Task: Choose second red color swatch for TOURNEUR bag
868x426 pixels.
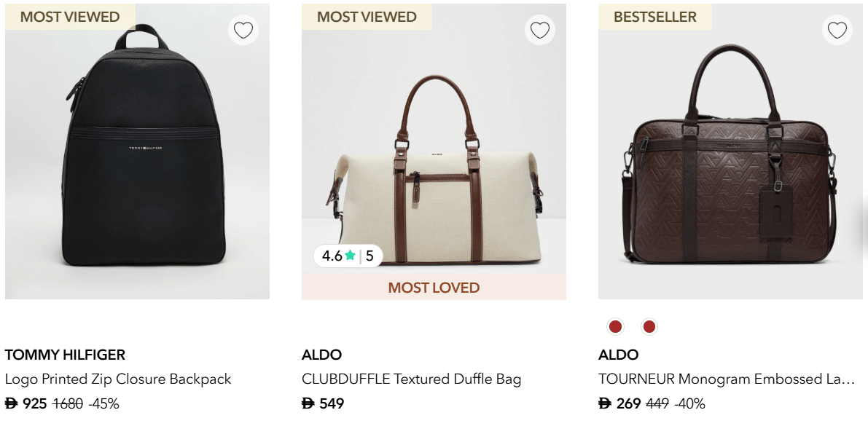Action: 649,327
